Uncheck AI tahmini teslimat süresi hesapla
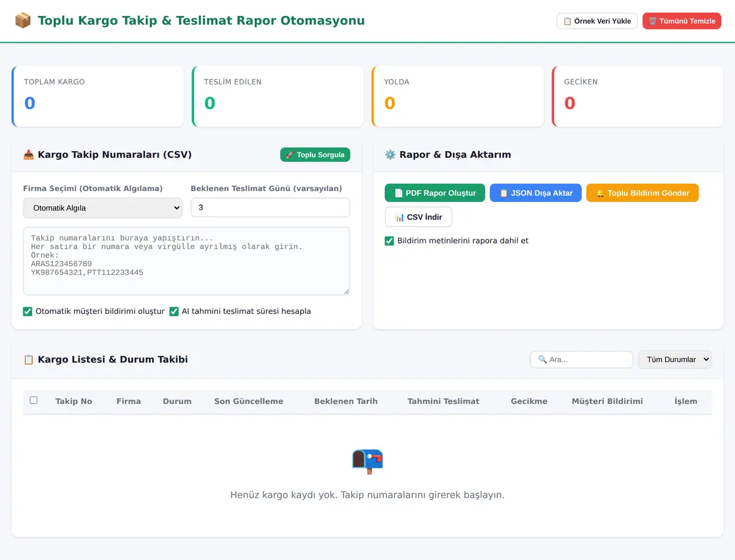The height and width of the screenshot is (560, 735). point(174,312)
